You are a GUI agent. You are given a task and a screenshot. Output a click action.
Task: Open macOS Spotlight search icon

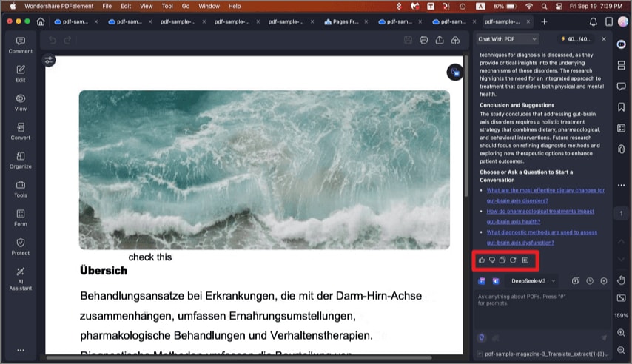tap(544, 6)
